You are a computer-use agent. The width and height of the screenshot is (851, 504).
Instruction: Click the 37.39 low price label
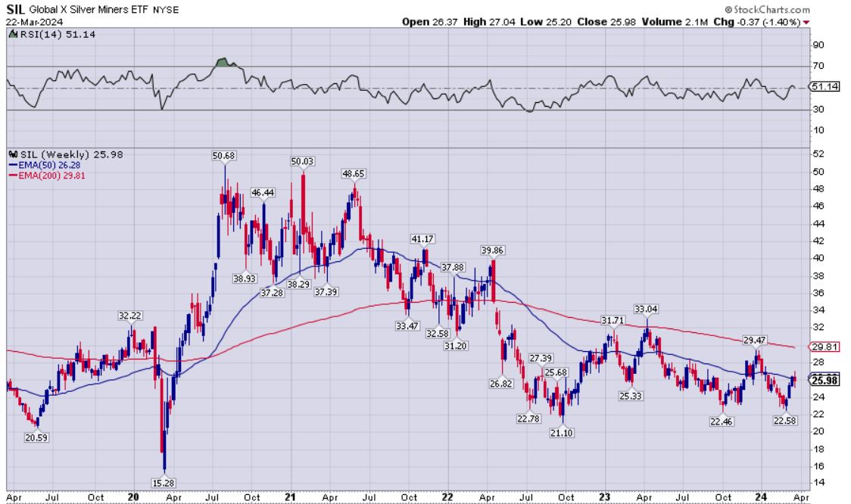pos(326,292)
